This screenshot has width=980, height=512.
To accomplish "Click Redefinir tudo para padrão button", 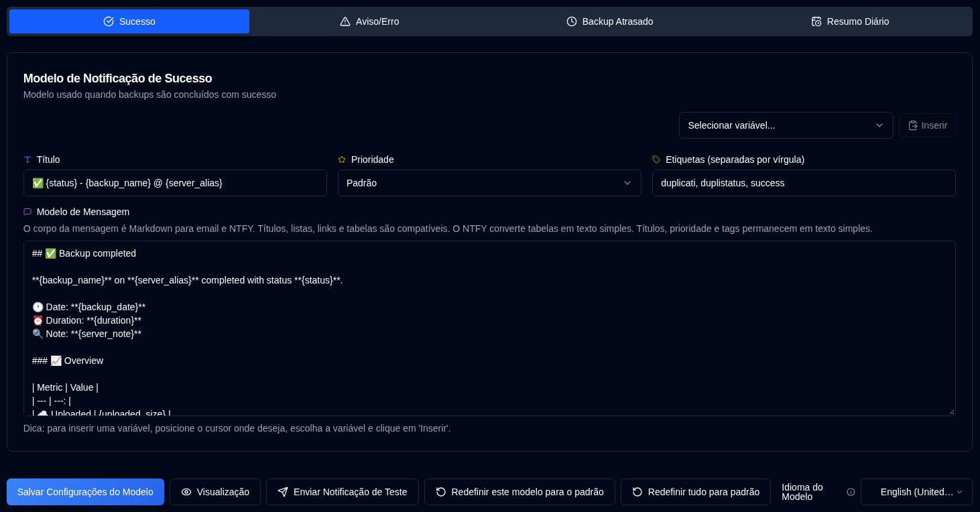I will point(696,492).
